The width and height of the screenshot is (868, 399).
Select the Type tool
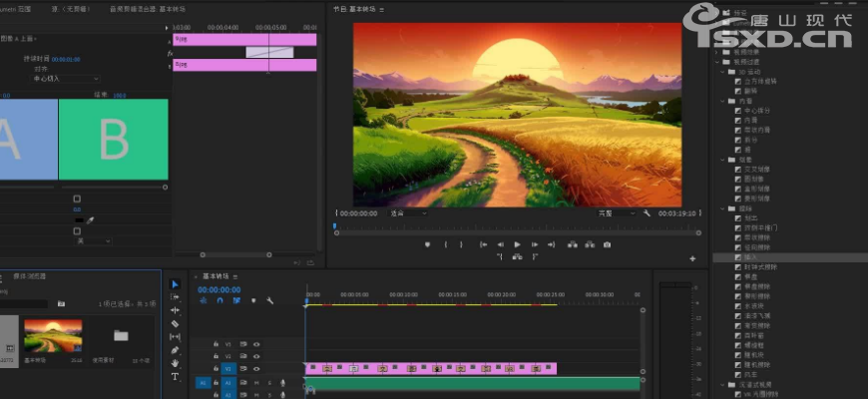coord(175,377)
